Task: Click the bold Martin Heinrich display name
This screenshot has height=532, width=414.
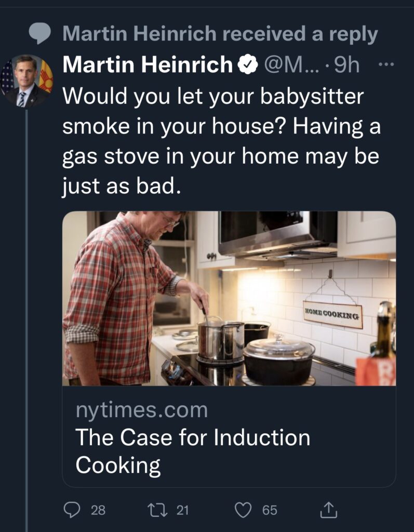Action: tap(148, 65)
